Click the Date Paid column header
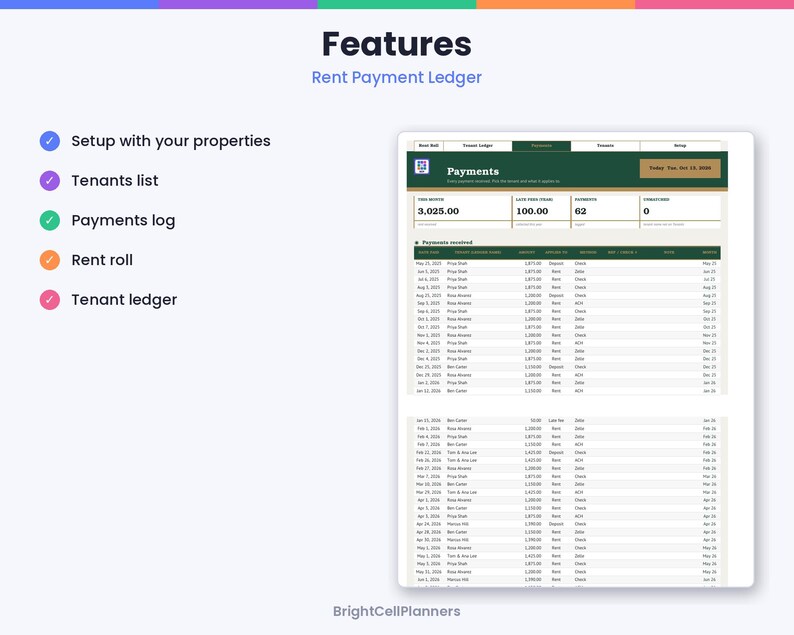This screenshot has height=635, width=794. [428, 252]
